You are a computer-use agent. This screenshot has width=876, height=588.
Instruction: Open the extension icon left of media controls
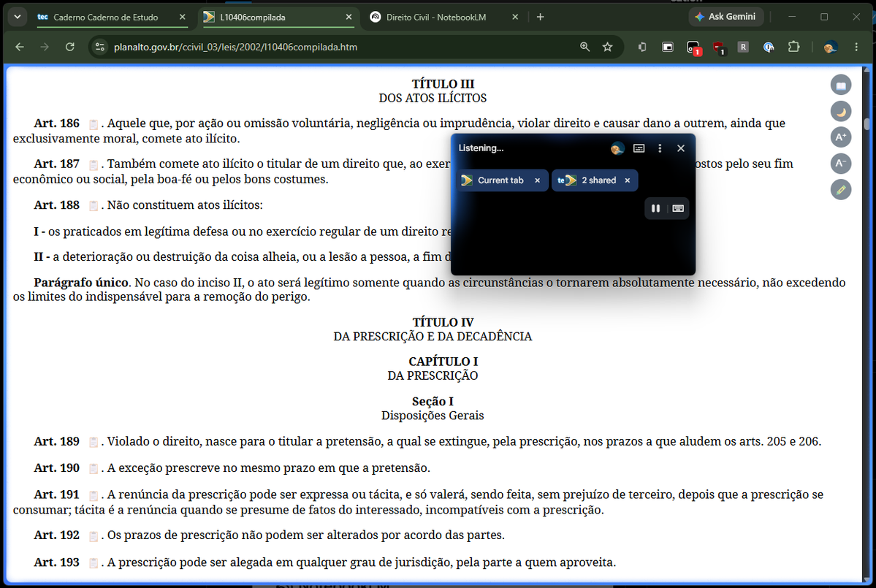(x=642, y=47)
